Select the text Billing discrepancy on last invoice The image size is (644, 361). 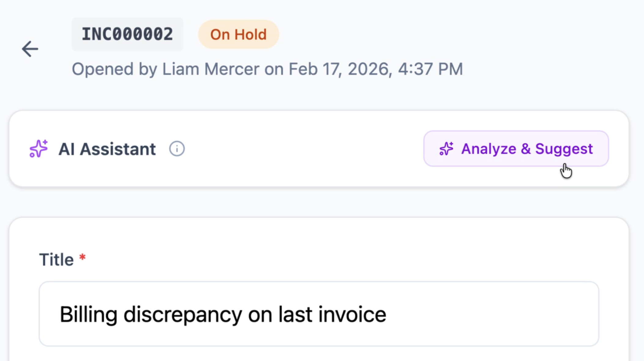(x=224, y=313)
